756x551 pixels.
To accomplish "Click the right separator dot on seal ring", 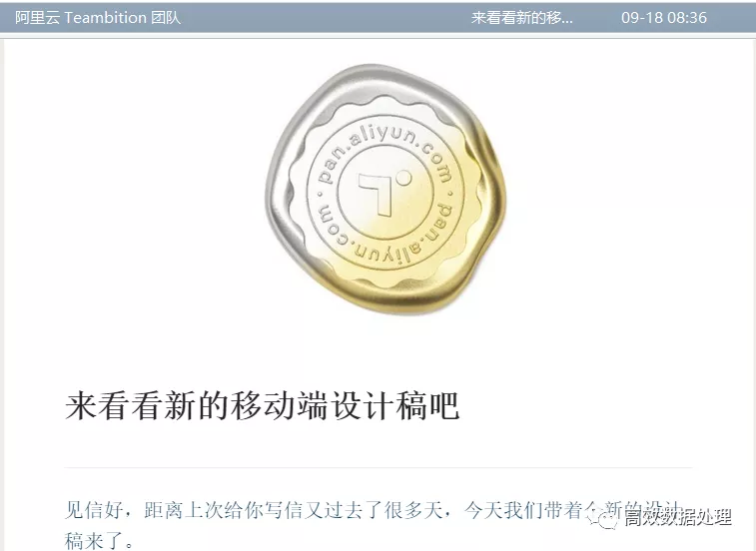I will (450, 195).
